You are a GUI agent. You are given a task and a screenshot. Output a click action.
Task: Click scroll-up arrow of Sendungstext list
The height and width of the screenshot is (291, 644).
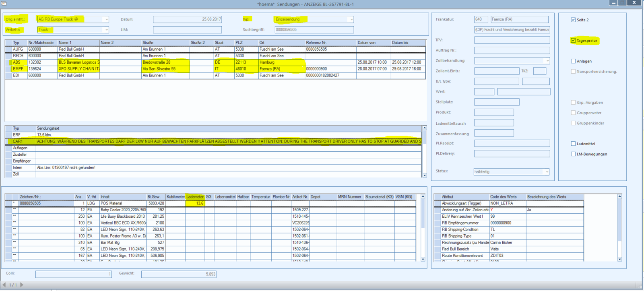[x=424, y=128]
